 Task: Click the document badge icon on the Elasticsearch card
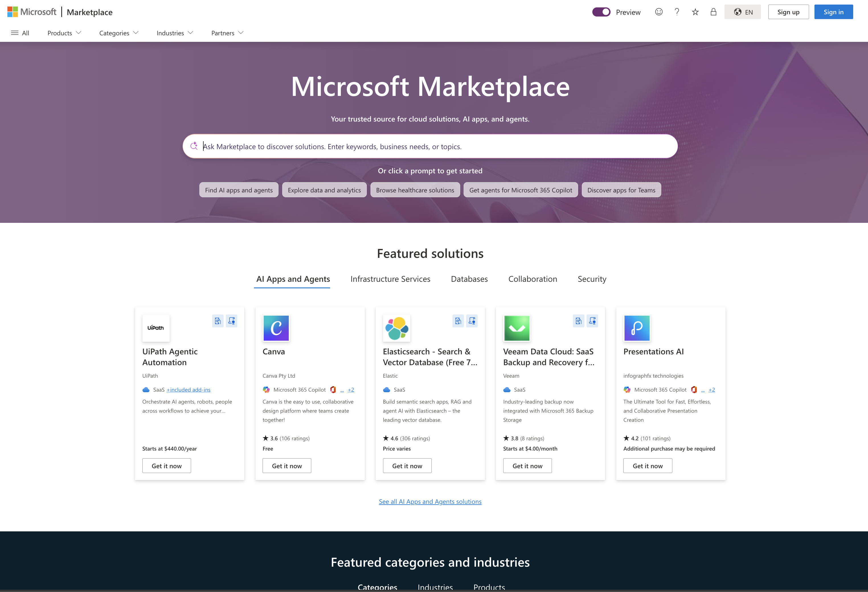(x=458, y=321)
